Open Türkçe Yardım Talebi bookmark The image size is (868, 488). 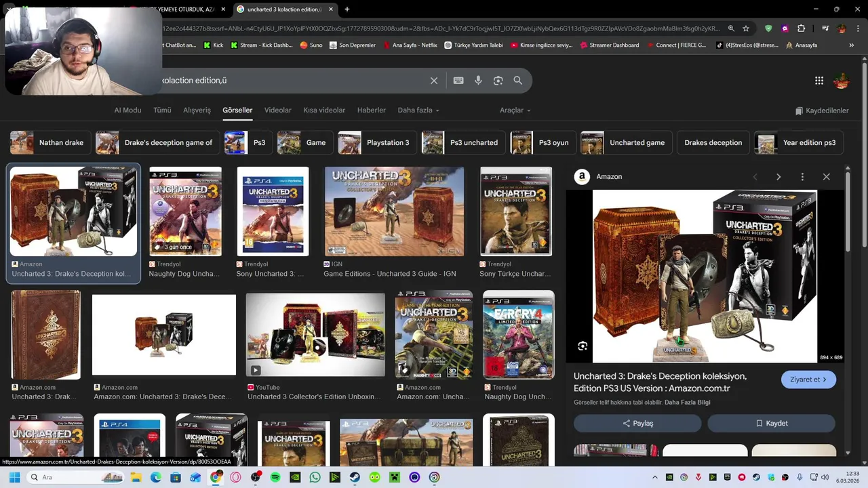474,45
